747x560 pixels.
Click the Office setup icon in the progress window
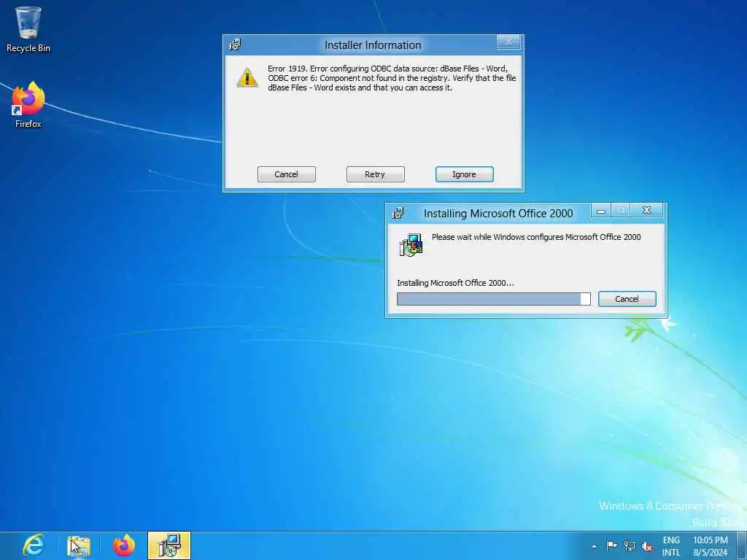[x=411, y=245]
